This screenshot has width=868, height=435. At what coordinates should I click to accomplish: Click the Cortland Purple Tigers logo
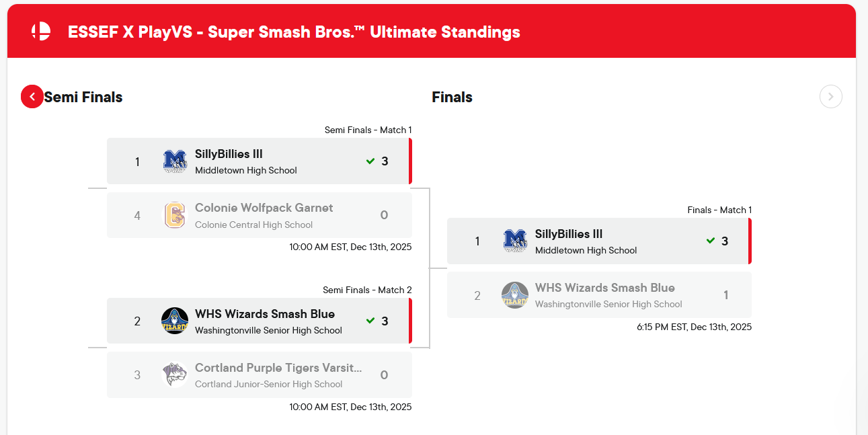175,374
